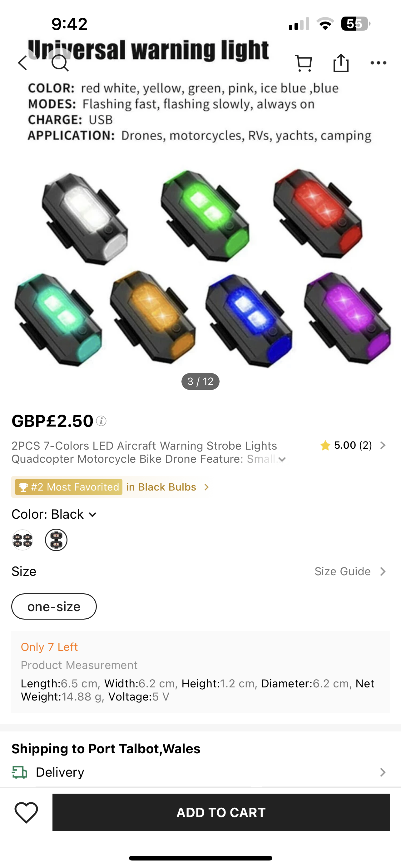Image resolution: width=401 pixels, height=868 pixels.
Task: Add item to wishlist with heart icon
Action: pyautogui.click(x=26, y=812)
